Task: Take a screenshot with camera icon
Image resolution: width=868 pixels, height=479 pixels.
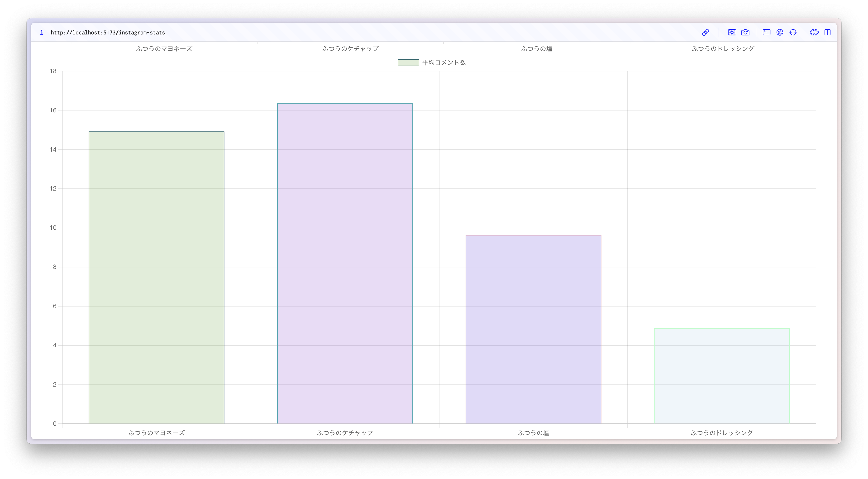Action: [x=745, y=32]
